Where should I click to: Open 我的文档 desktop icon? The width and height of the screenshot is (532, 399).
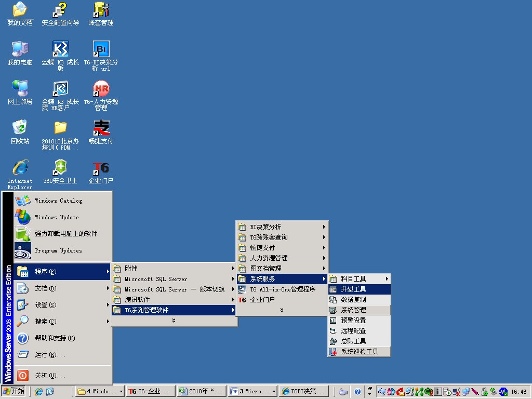click(20, 14)
